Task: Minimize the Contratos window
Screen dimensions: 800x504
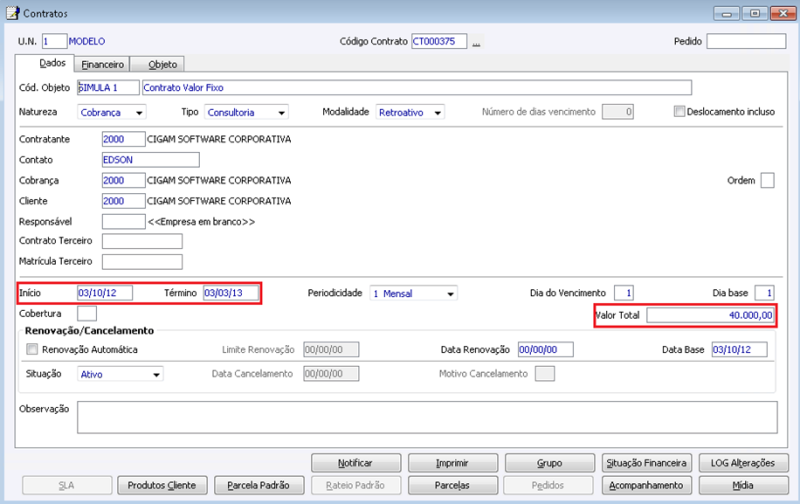Action: 727,13
